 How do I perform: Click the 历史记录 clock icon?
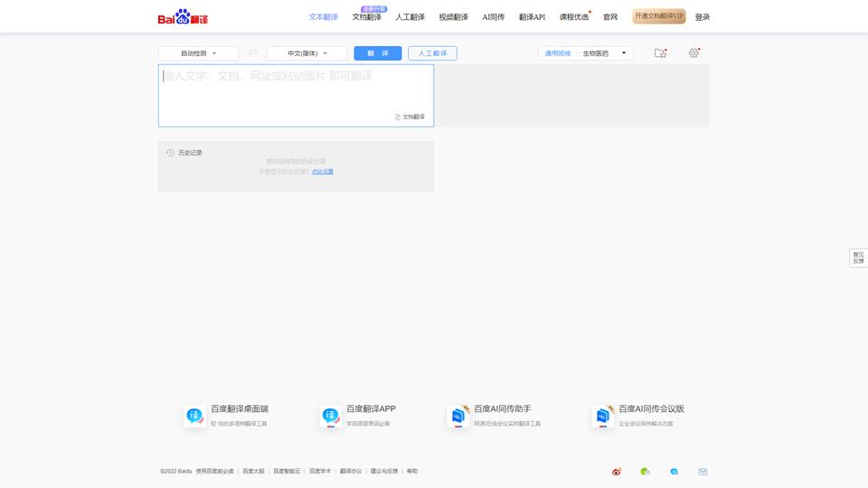pos(170,153)
